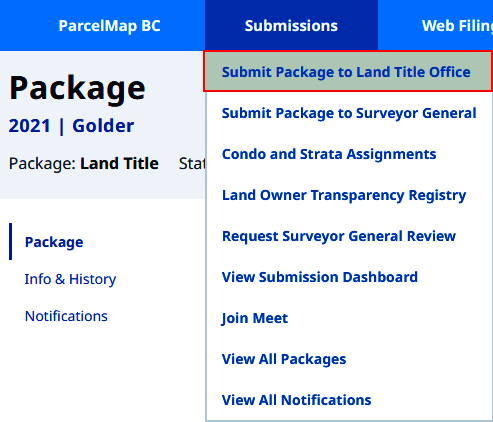
Task: Click the bold Land Title package value
Action: 119,163
